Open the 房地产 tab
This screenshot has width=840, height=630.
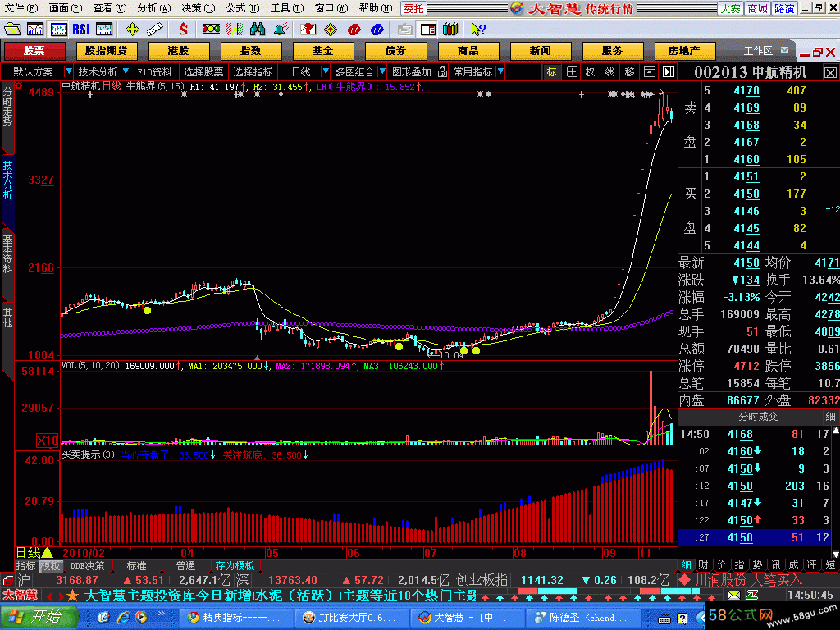(684, 51)
